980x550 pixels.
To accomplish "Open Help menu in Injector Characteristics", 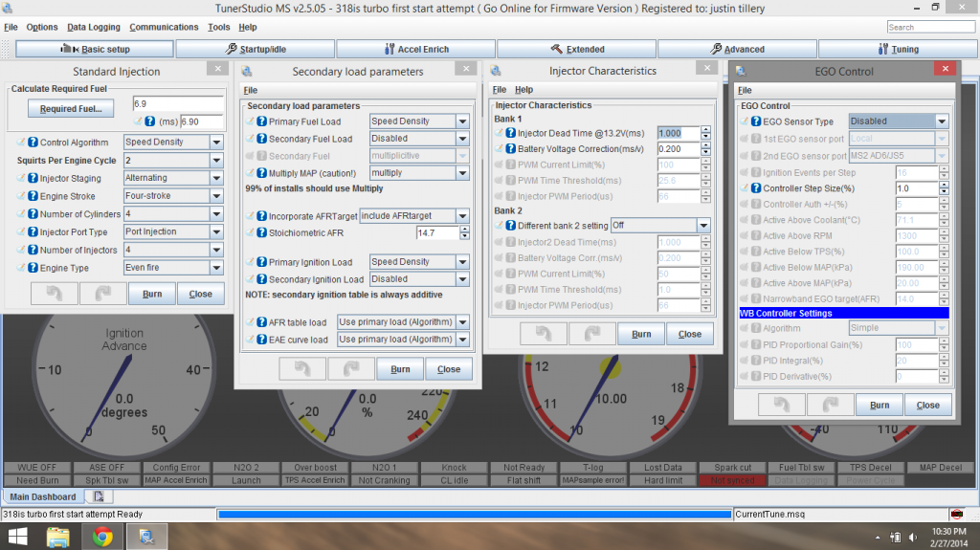I will pyautogui.click(x=523, y=89).
